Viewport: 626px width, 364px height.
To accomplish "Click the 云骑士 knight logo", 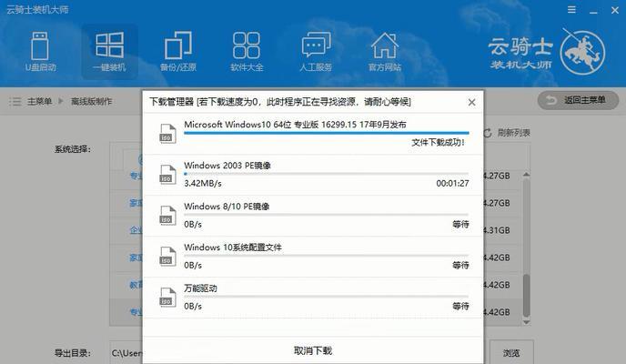I will point(582,53).
